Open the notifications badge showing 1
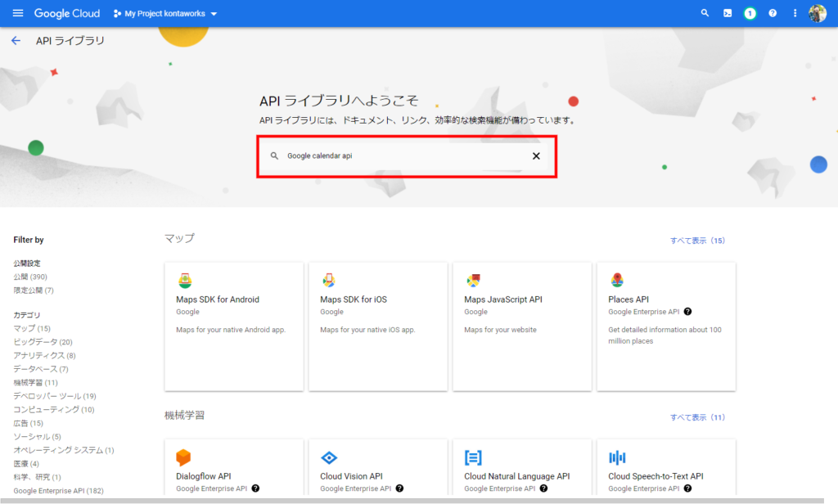This screenshot has height=504, width=838. tap(750, 13)
